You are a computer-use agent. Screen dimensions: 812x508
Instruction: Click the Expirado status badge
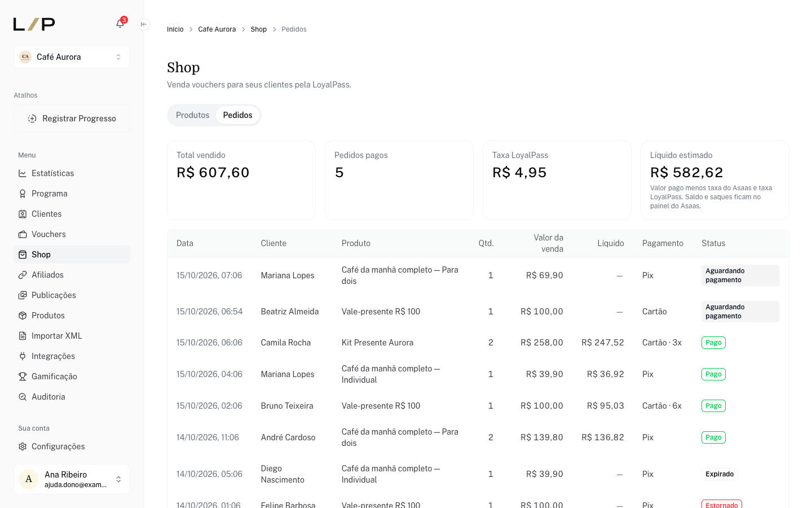[x=720, y=474]
